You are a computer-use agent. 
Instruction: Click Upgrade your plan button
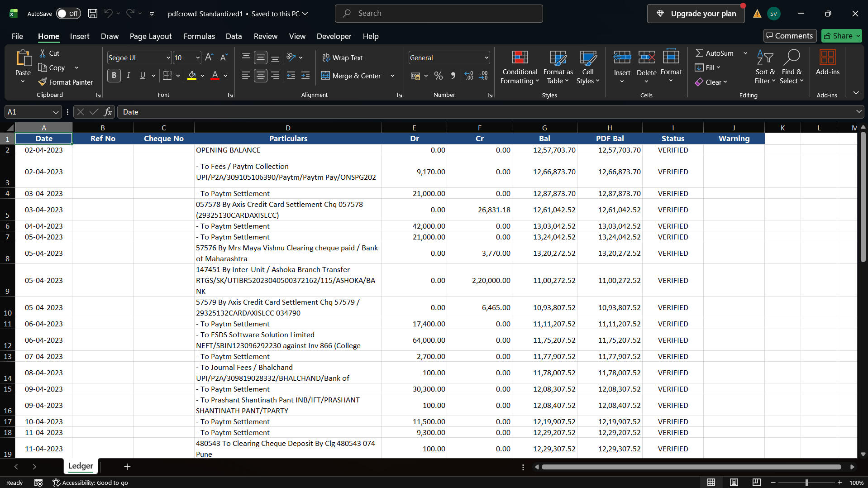[x=696, y=14]
